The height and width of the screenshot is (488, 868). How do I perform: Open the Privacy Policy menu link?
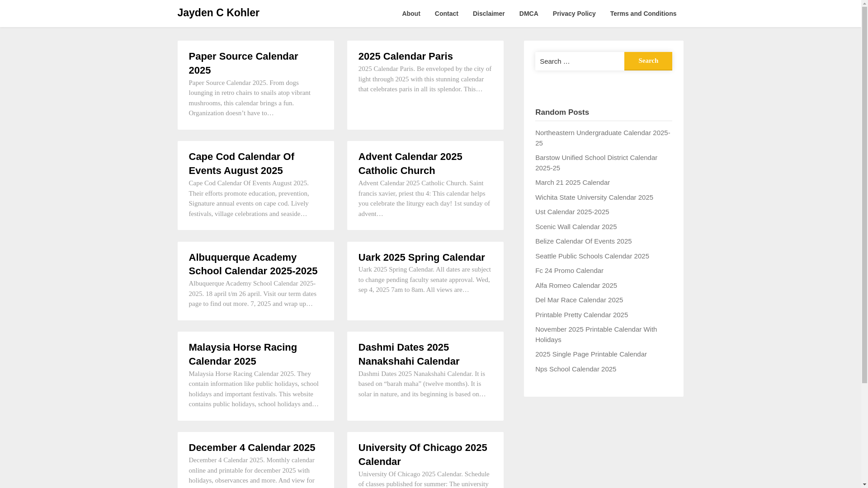(x=574, y=14)
